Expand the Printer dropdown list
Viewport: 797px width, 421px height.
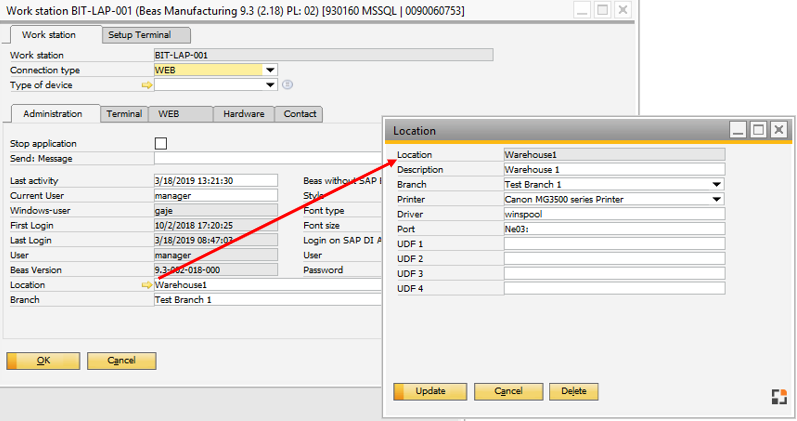(x=717, y=199)
